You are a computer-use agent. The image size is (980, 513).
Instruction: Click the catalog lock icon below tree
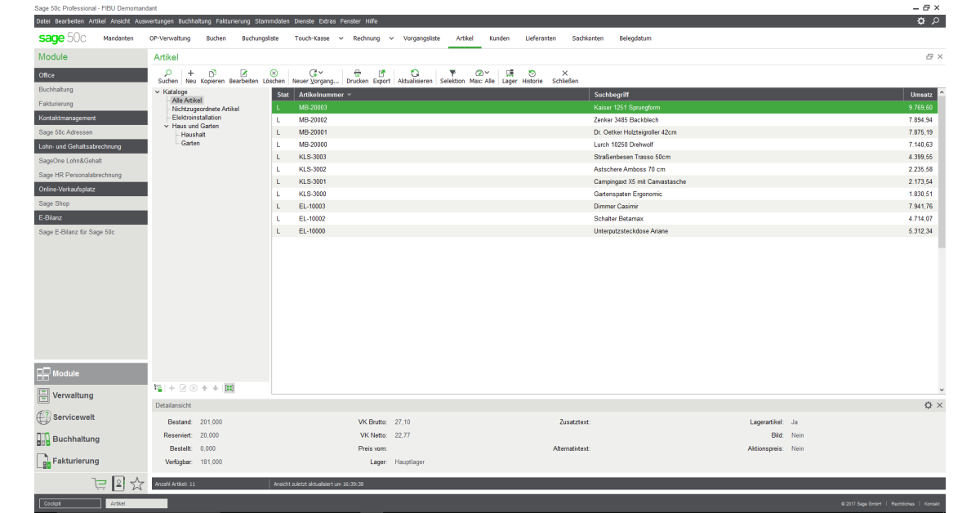[158, 388]
